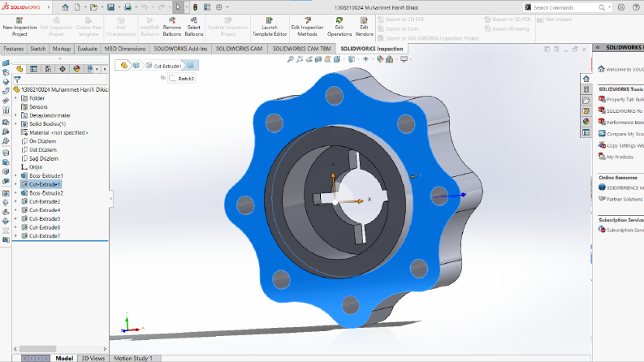This screenshot has height=362, width=644.
Task: Switch to MBD Dimensions tab
Action: tap(125, 49)
